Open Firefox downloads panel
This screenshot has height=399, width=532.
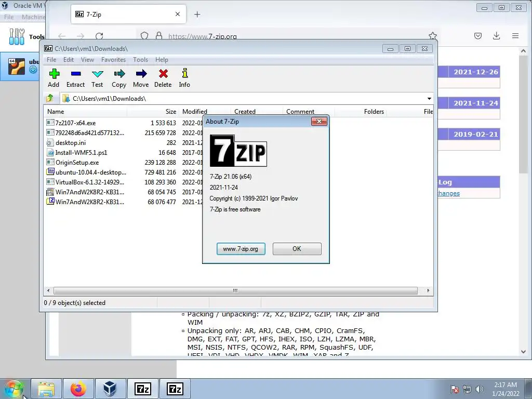(496, 36)
